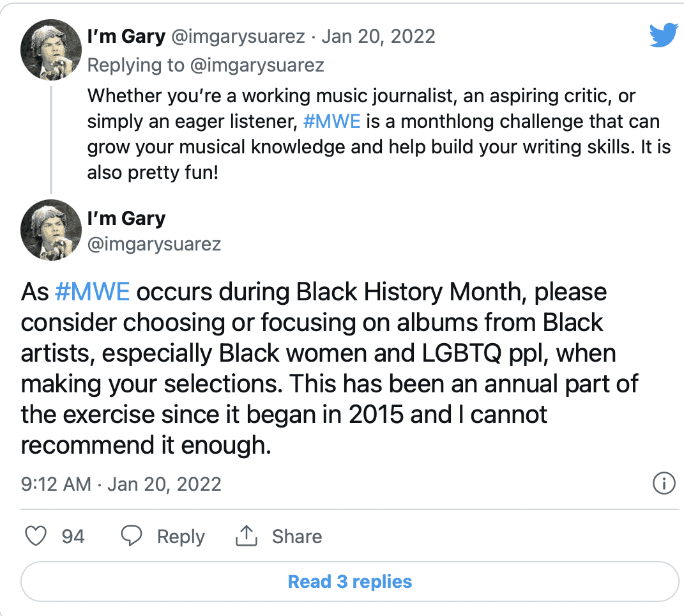
Task: Click the "Reply" text label
Action: click(181, 536)
